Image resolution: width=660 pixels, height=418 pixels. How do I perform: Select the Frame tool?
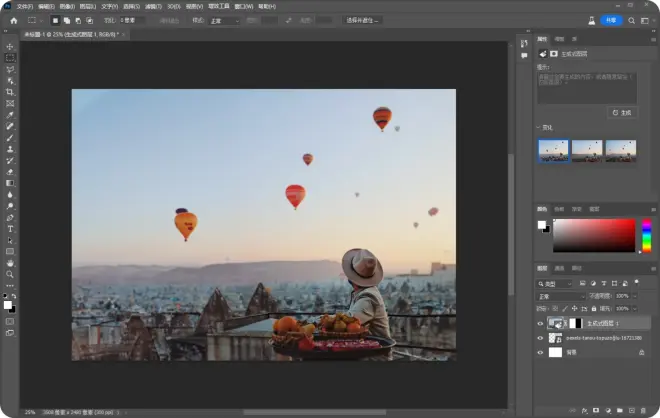(x=10, y=104)
